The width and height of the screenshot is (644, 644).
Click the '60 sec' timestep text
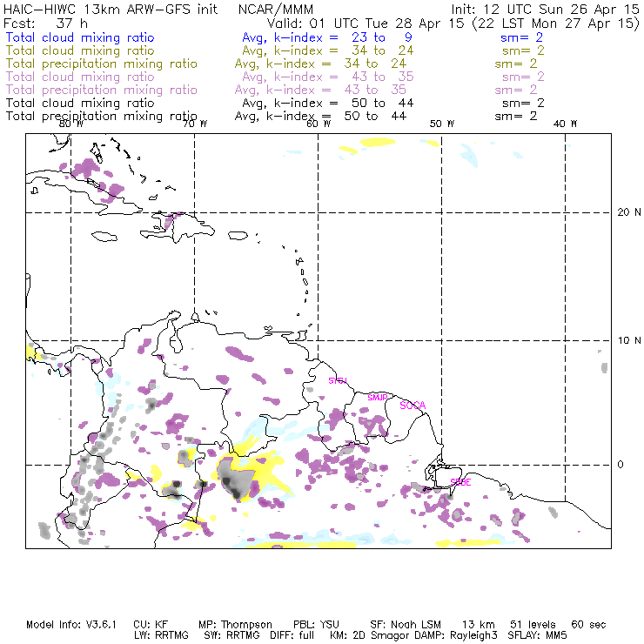coord(588,625)
